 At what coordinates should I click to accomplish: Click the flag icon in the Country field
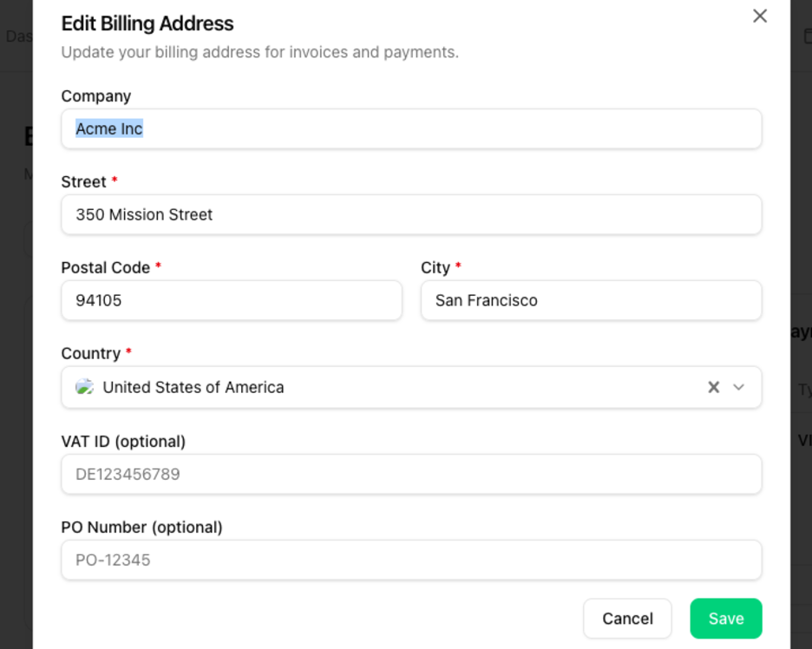(x=84, y=387)
